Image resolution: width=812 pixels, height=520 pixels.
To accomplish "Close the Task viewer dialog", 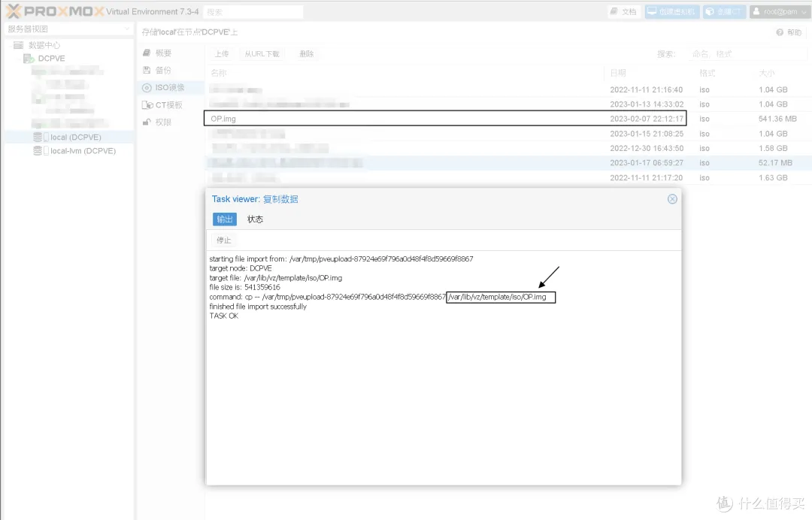I will click(672, 199).
